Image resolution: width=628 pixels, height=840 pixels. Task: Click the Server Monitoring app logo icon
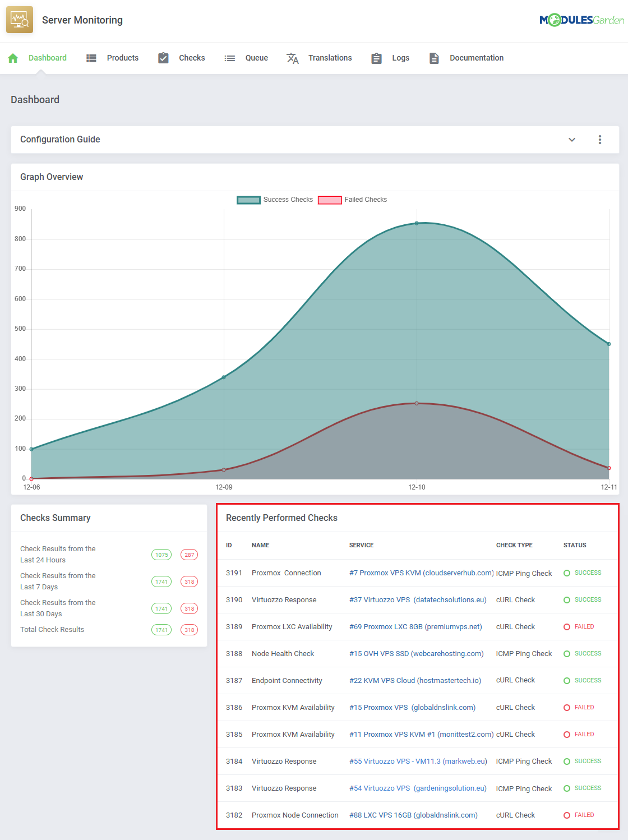[x=20, y=20]
